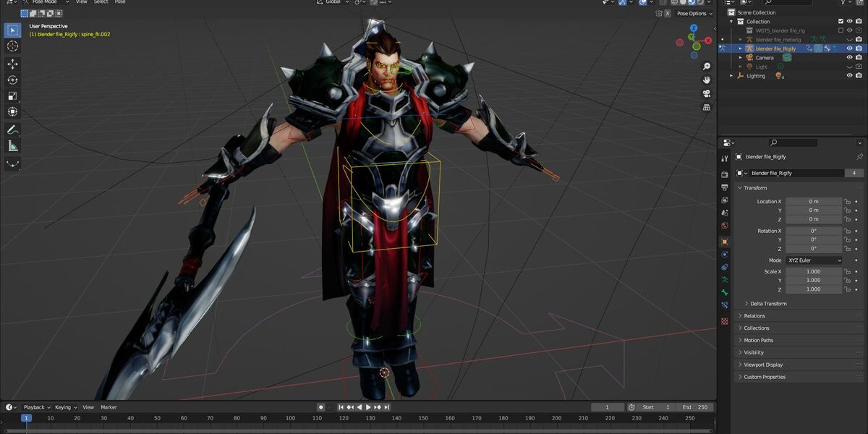868x434 pixels.
Task: Expand the Lighting collection
Action: click(731, 76)
